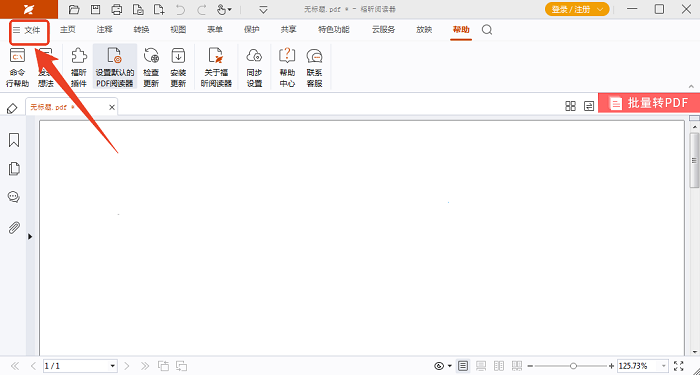Open 关于福昕阅读器 about dialog
Screen dimensions: 700x375
(217, 67)
